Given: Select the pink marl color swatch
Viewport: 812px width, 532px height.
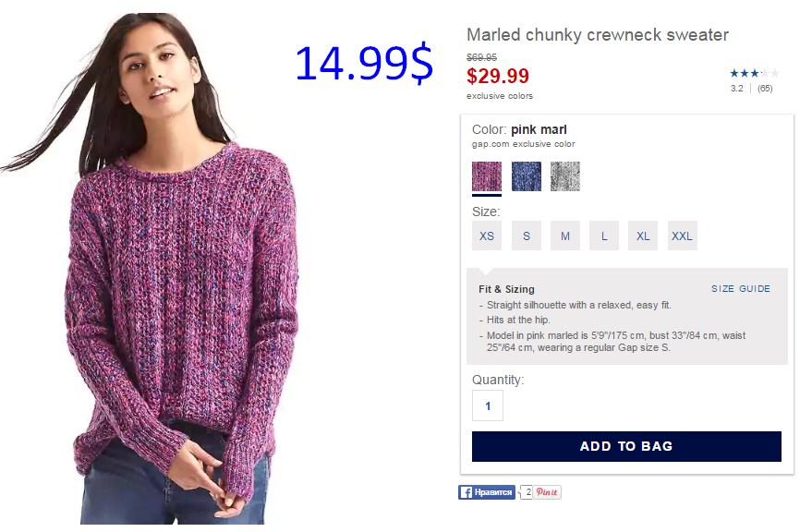Looking at the screenshot, I should 486,176.
